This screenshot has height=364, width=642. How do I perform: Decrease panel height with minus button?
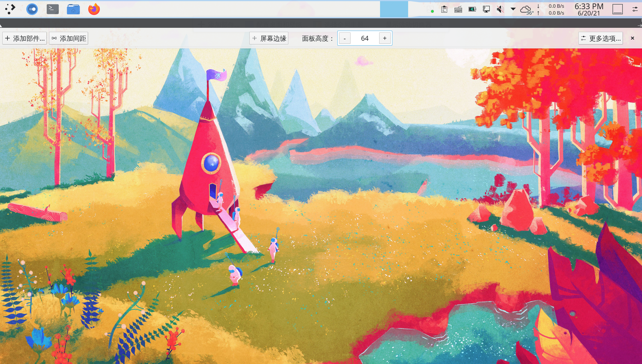coord(345,38)
